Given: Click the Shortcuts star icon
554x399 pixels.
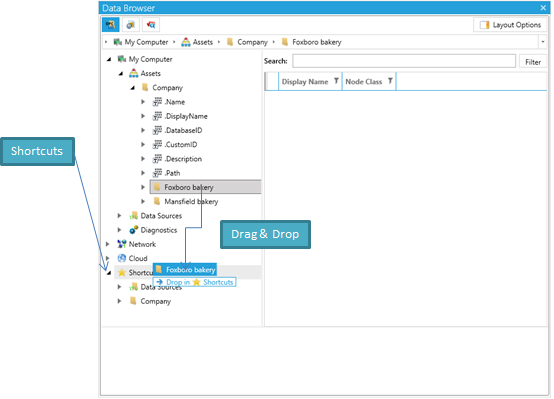Looking at the screenshot, I should (x=122, y=272).
